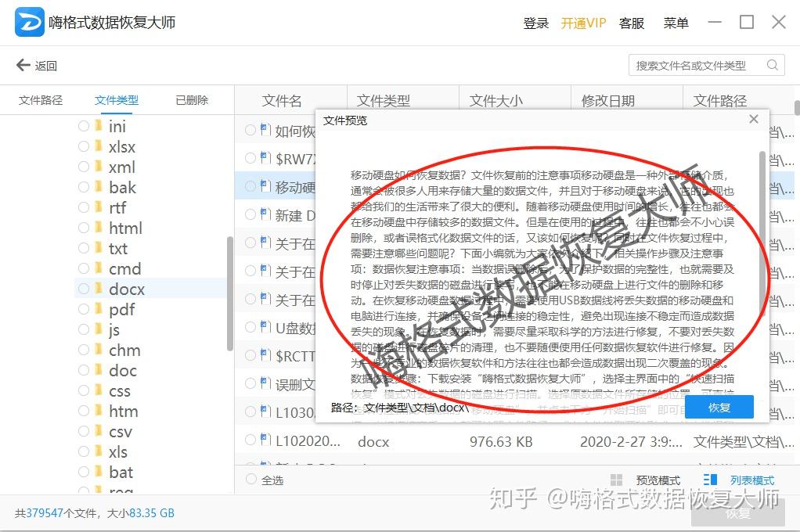The image size is (800, 532).
Task: Select the js type radio button
Action: pyautogui.click(x=84, y=329)
